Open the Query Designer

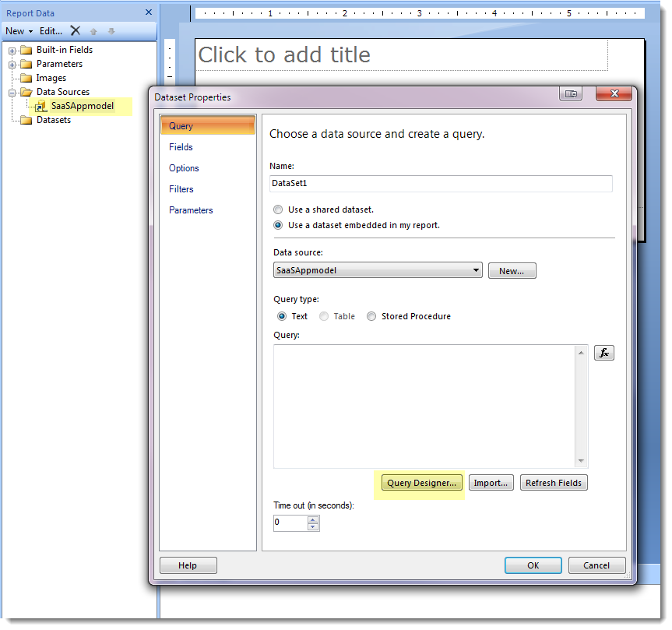420,482
